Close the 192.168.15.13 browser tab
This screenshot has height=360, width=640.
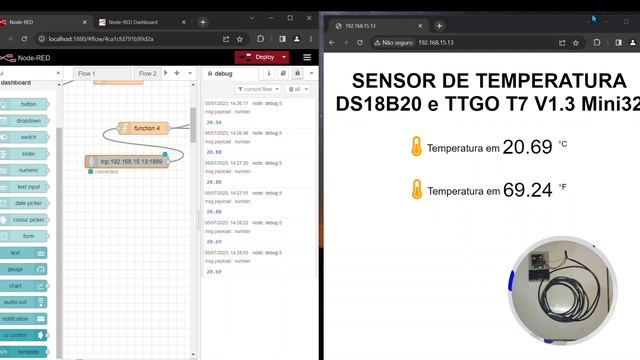pyautogui.click(x=420, y=26)
